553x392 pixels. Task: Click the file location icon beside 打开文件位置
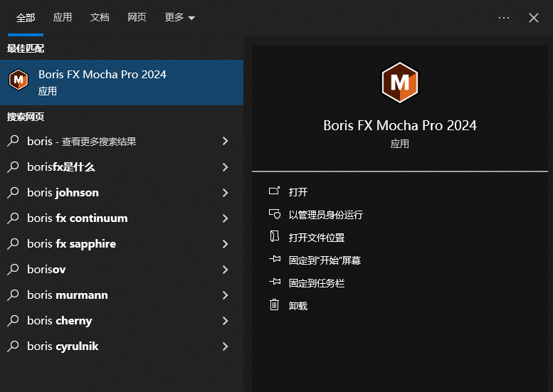[275, 236]
